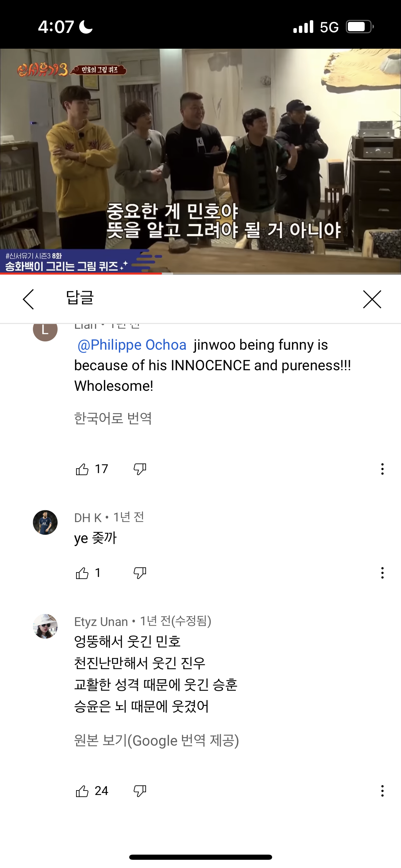The height and width of the screenshot is (868, 401).
Task: Open DH K's profile avatar
Action: point(45,522)
